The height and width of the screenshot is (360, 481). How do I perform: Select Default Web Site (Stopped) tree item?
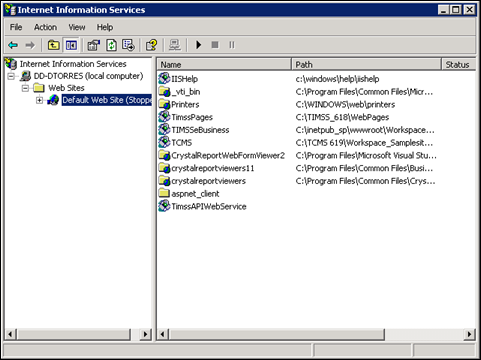(107, 100)
